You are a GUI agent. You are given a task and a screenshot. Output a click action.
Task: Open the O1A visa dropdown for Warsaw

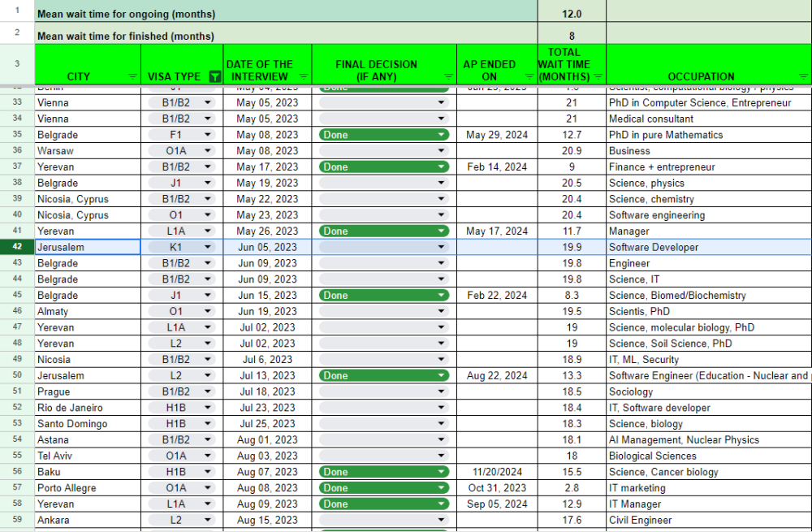[x=208, y=151]
